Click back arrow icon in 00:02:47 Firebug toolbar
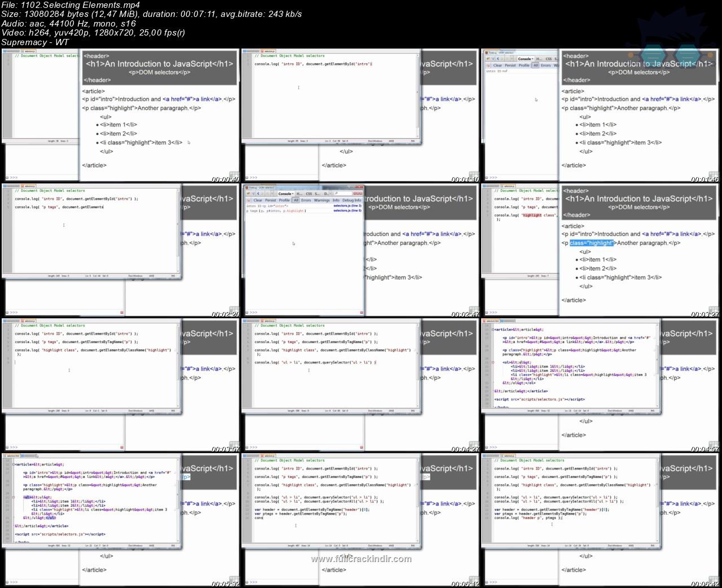This screenshot has height=588, width=722. 258,193
